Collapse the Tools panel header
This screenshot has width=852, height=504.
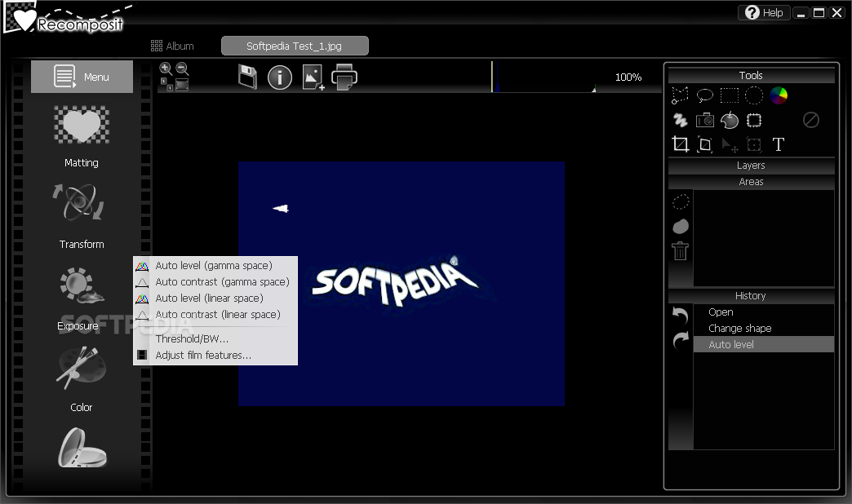coord(751,76)
